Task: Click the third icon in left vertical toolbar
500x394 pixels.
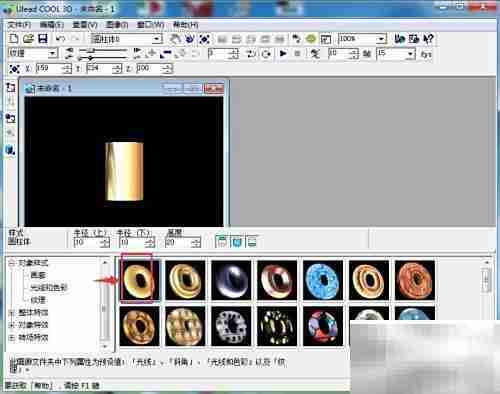Action: (11, 118)
